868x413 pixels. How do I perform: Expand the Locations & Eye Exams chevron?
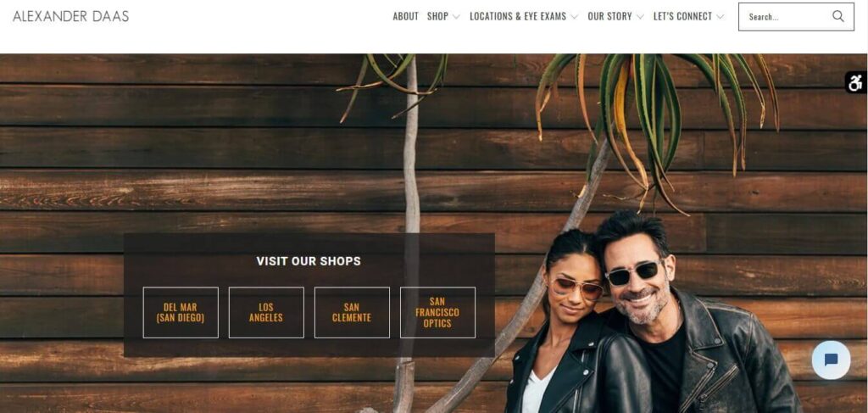pos(574,17)
